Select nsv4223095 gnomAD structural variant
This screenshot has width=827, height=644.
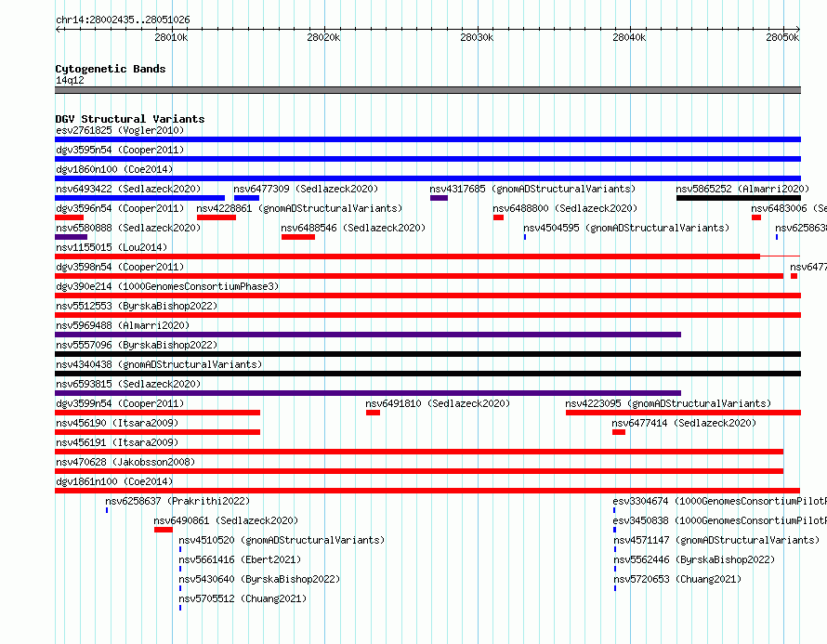click(668, 403)
